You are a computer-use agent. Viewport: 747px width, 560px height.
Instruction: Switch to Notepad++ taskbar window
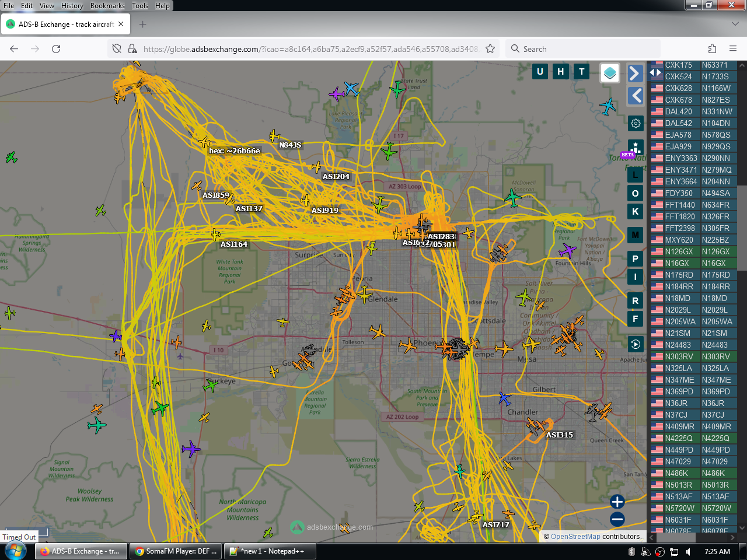[271, 551]
